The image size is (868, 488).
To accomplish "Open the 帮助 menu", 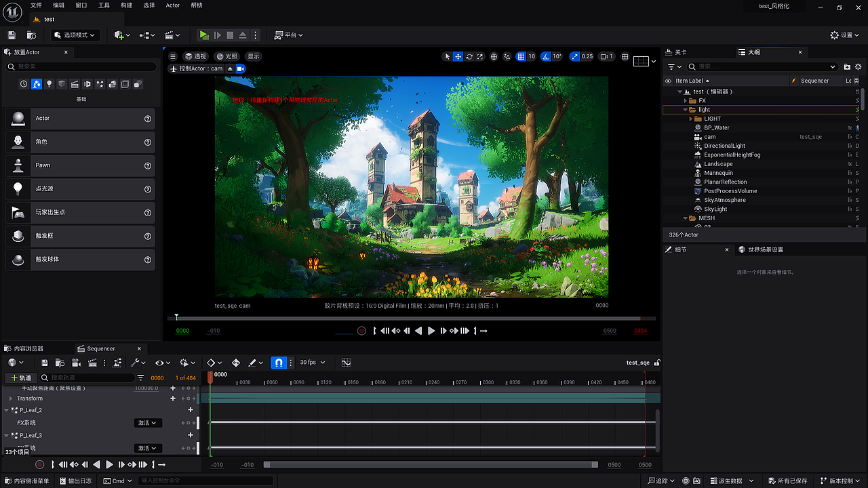I will click(x=196, y=5).
